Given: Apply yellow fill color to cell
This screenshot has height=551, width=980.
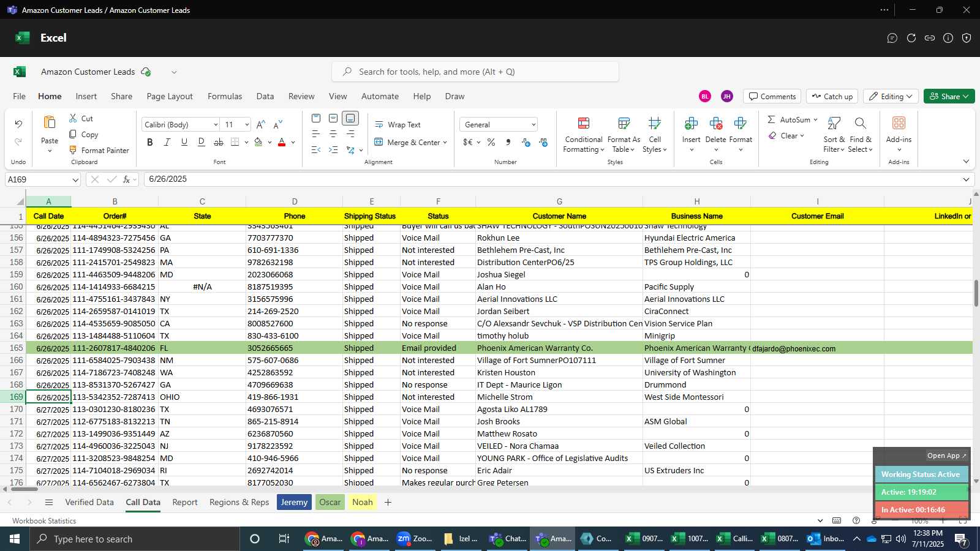Looking at the screenshot, I should coord(258,142).
